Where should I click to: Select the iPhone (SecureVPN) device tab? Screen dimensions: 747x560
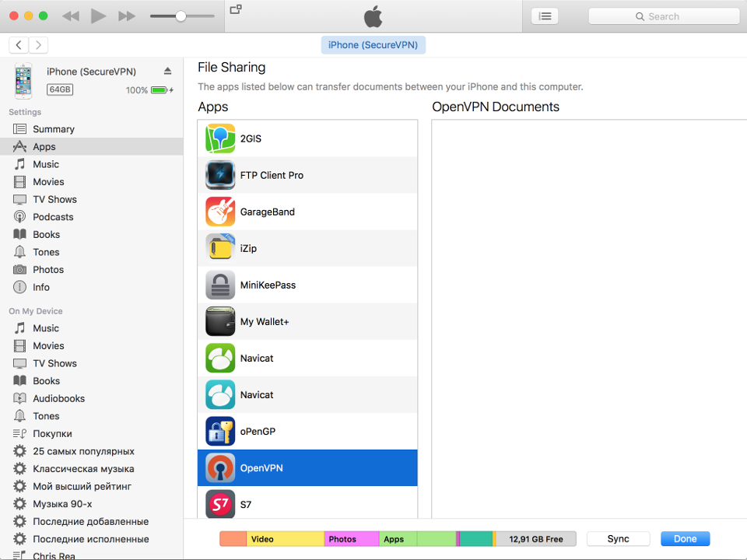pyautogui.click(x=373, y=45)
